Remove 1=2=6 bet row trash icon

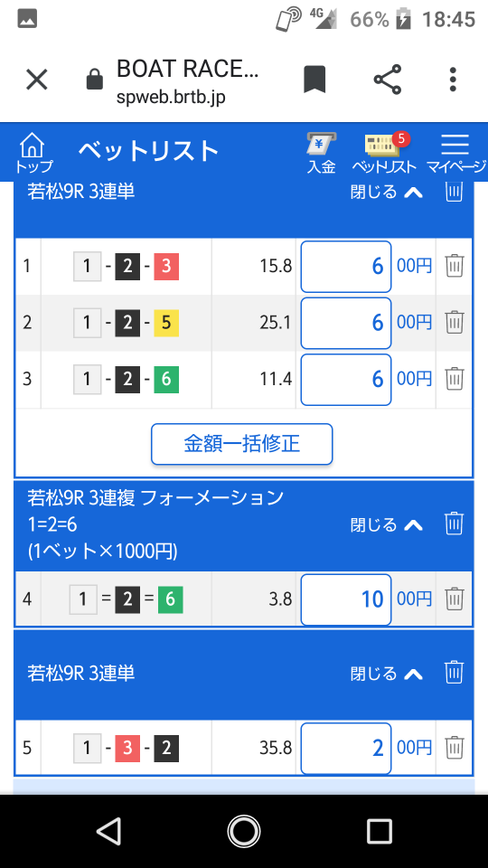pos(455,599)
